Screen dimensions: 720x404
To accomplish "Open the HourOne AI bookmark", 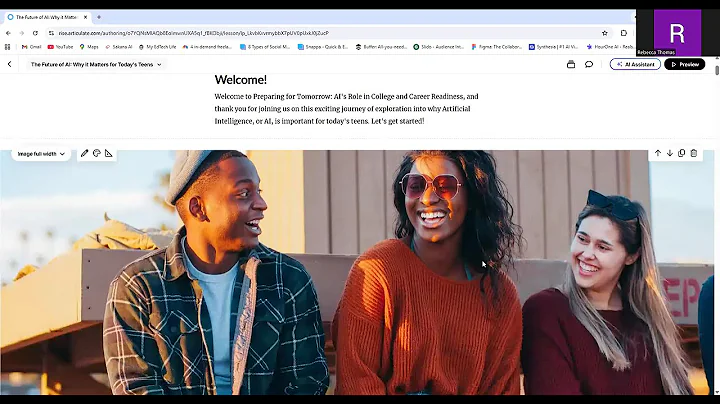I will [x=610, y=47].
